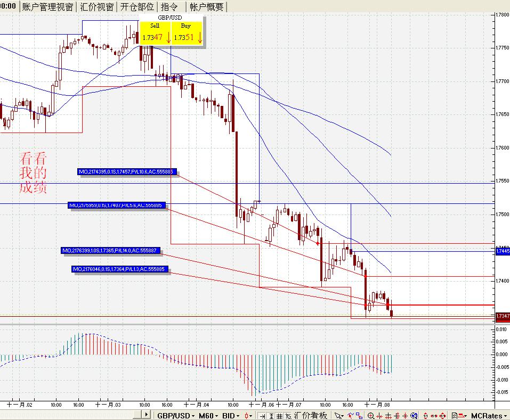Open the cursor pointer tool dropdown
This screenshot has height=420, width=510.
pyautogui.click(x=339, y=415)
